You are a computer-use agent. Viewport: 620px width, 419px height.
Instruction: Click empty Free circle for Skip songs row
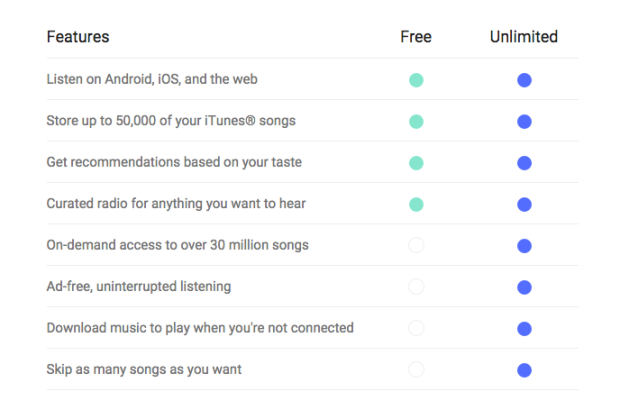tap(416, 370)
